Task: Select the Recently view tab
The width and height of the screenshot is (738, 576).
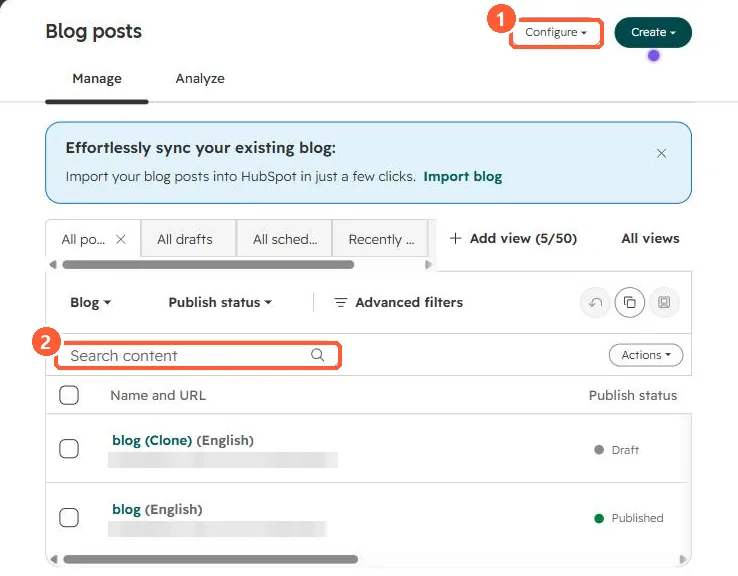Action: point(380,239)
